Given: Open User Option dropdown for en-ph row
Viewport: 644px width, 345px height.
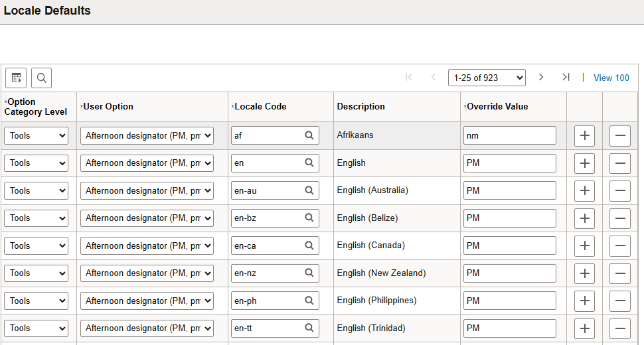Looking at the screenshot, I should pyautogui.click(x=147, y=301).
